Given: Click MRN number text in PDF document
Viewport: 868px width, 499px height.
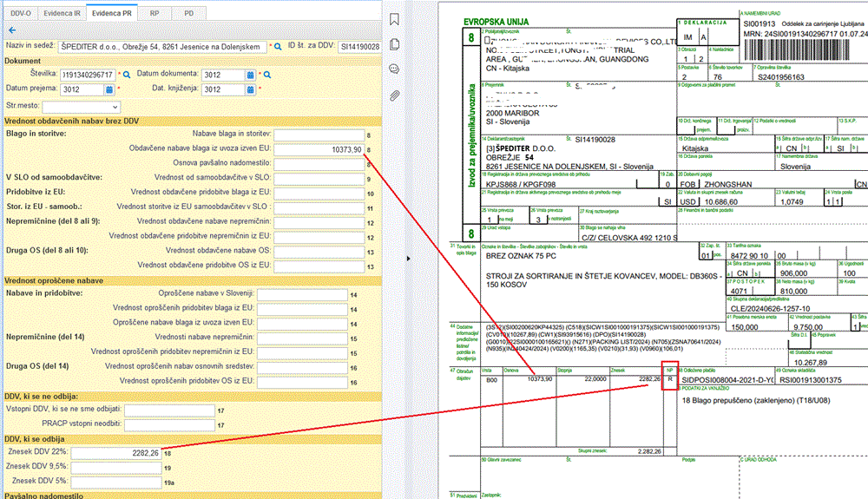Looking at the screenshot, I should tap(806, 34).
